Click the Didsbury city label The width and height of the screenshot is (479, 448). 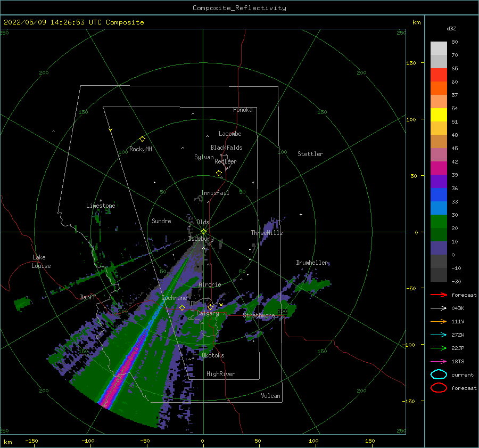(x=201, y=239)
